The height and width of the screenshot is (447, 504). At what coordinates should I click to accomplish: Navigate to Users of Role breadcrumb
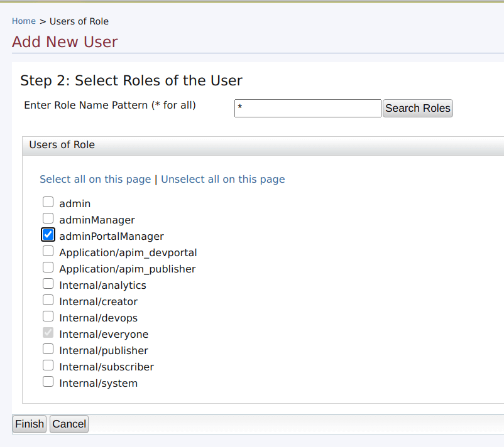tap(79, 21)
